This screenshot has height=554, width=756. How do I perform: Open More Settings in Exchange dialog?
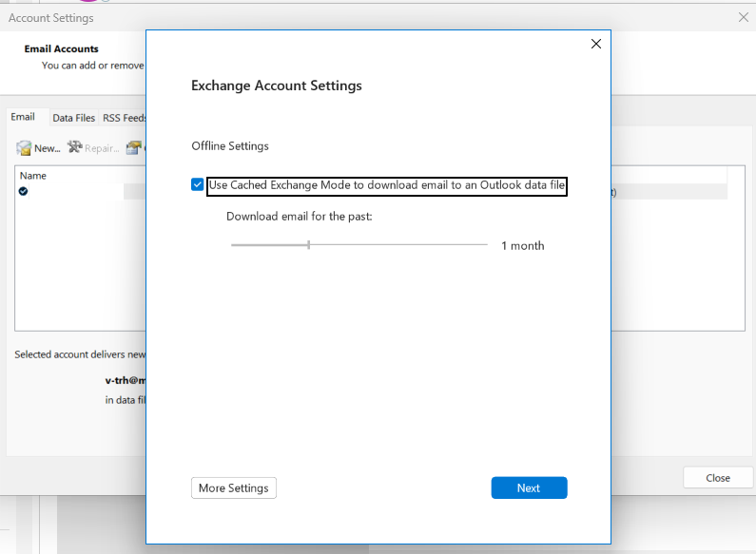(x=234, y=488)
